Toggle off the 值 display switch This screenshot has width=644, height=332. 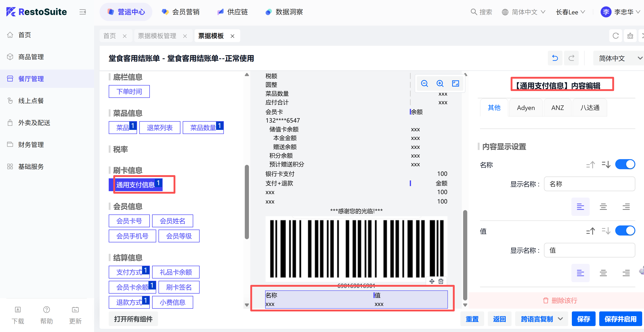[x=625, y=231]
